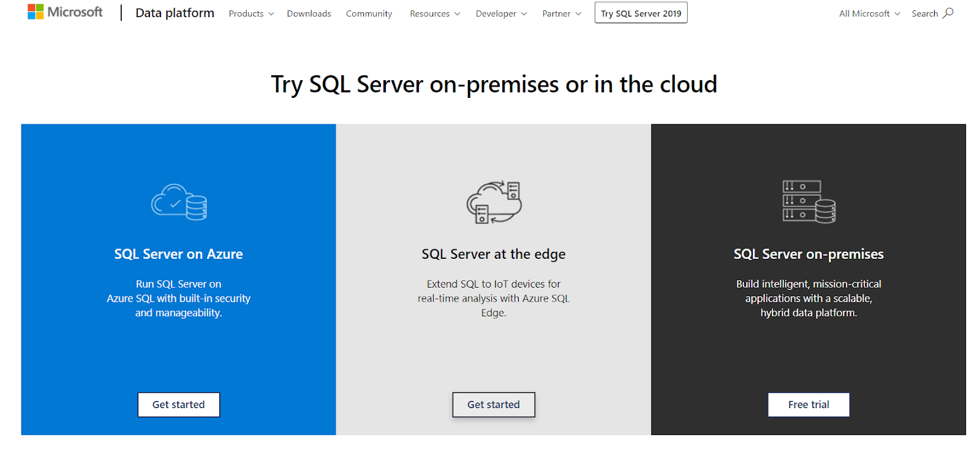This screenshot has width=980, height=454.
Task: Click Get started for SQL Server at the edge
Action: [494, 404]
